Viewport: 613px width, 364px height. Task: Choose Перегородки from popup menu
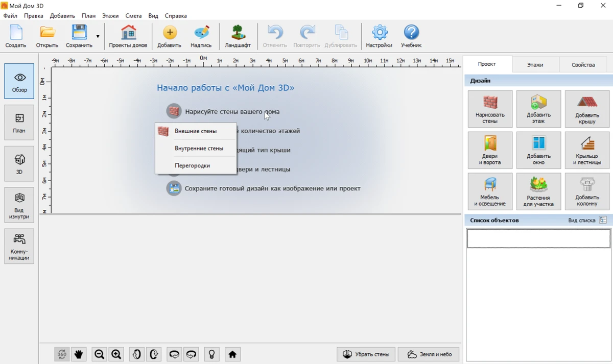196,165
